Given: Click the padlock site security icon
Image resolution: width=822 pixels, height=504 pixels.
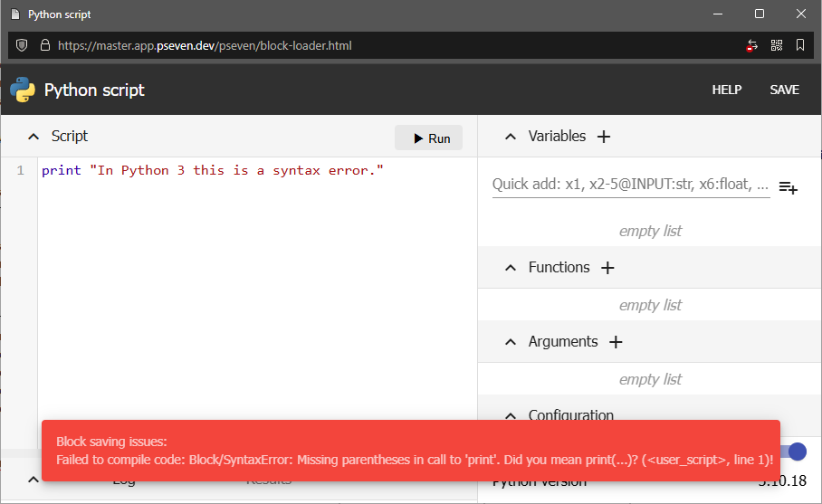Looking at the screenshot, I should pyautogui.click(x=43, y=45).
